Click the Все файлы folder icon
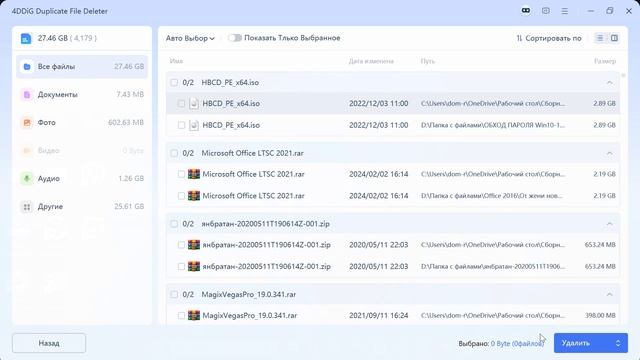The image size is (640, 360). click(27, 67)
